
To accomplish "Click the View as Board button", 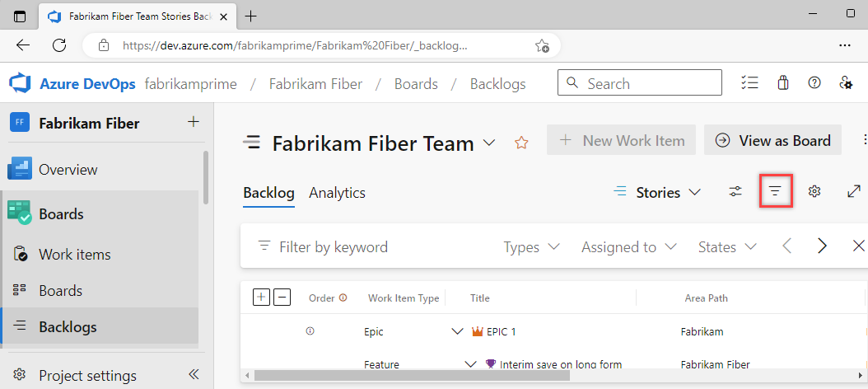I will pos(772,140).
